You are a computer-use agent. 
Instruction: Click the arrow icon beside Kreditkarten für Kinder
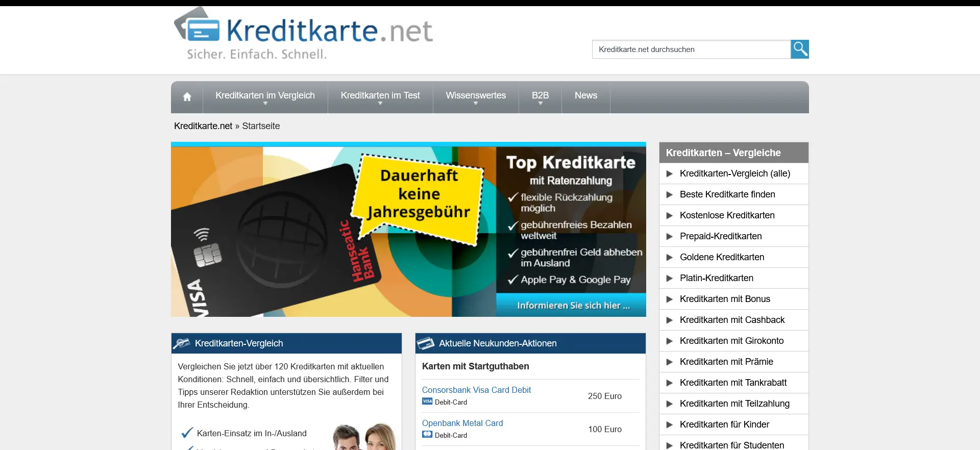670,424
